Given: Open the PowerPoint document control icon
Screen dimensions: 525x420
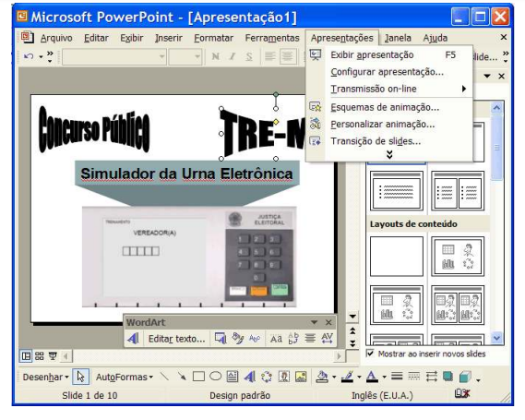Looking at the screenshot, I should click(27, 37).
